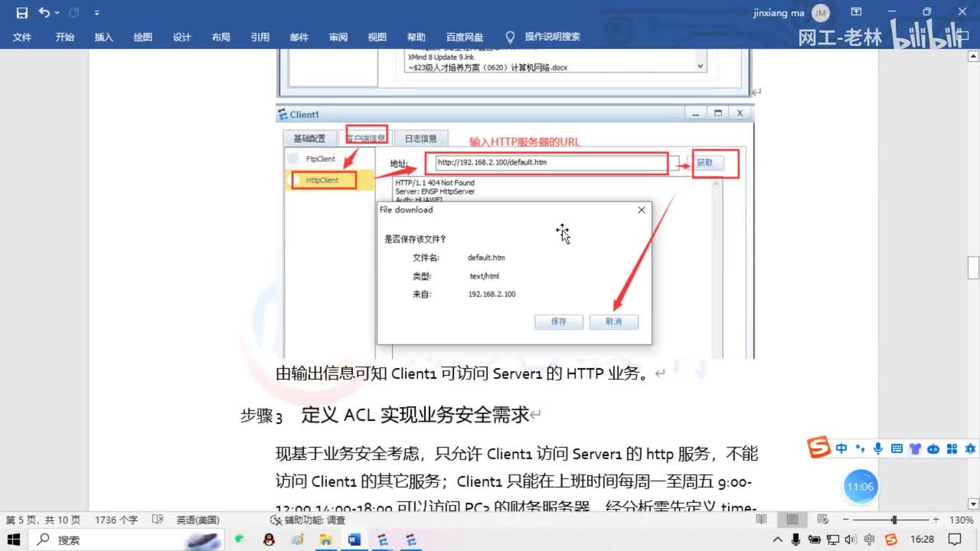The image size is (980, 551).
Task: Switch to Read Mode view
Action: click(x=761, y=520)
